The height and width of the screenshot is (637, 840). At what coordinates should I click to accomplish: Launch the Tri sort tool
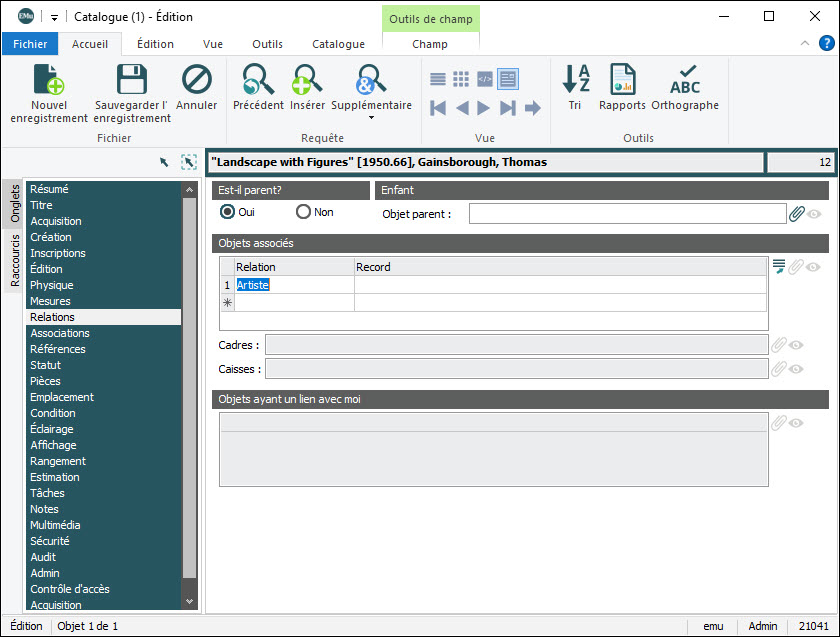[x=575, y=80]
